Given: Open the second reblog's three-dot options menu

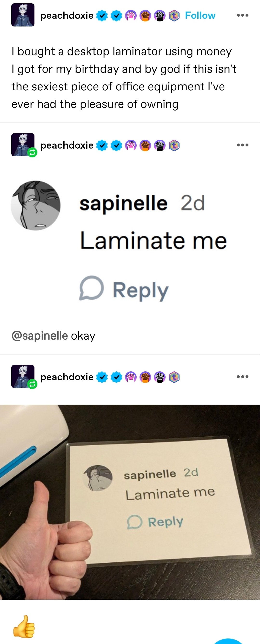Looking at the screenshot, I should click(242, 145).
